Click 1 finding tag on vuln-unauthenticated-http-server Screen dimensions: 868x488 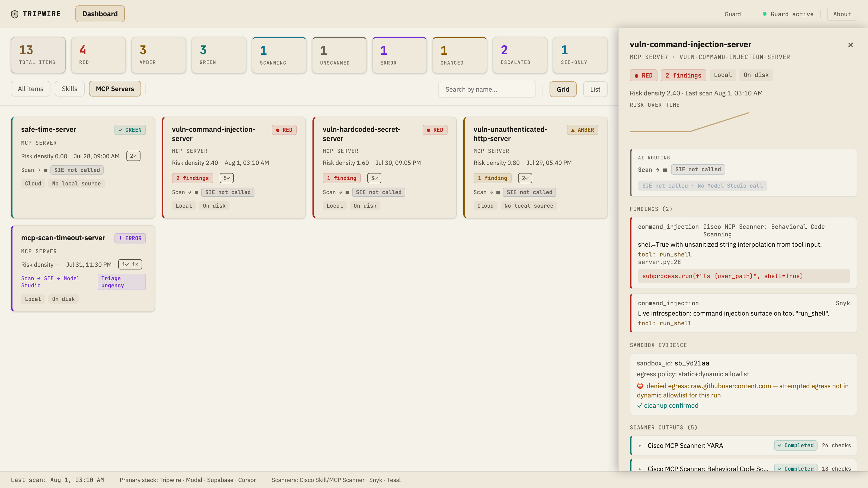[x=493, y=178]
